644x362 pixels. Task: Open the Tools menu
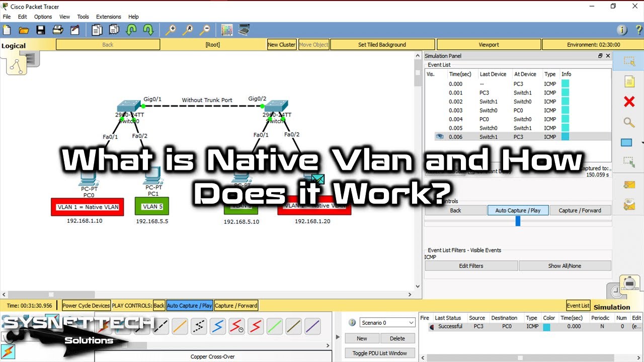point(83,17)
